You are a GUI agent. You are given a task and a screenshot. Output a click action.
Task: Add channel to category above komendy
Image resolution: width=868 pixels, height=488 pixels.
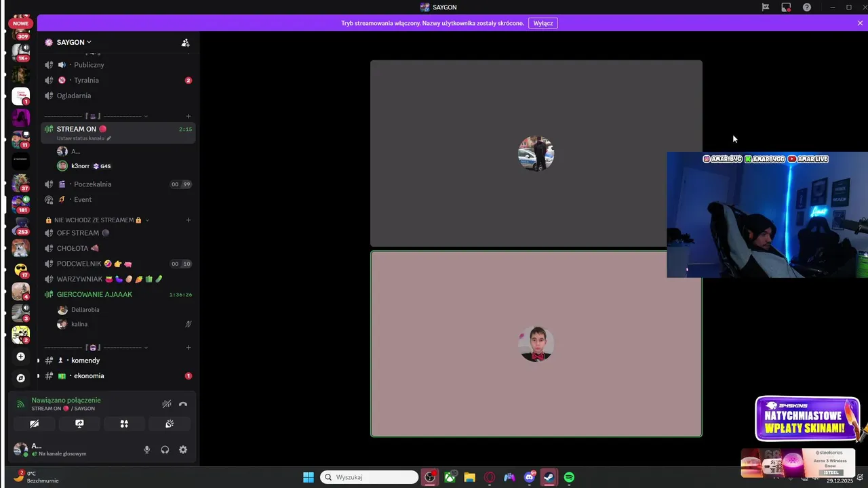tap(189, 348)
